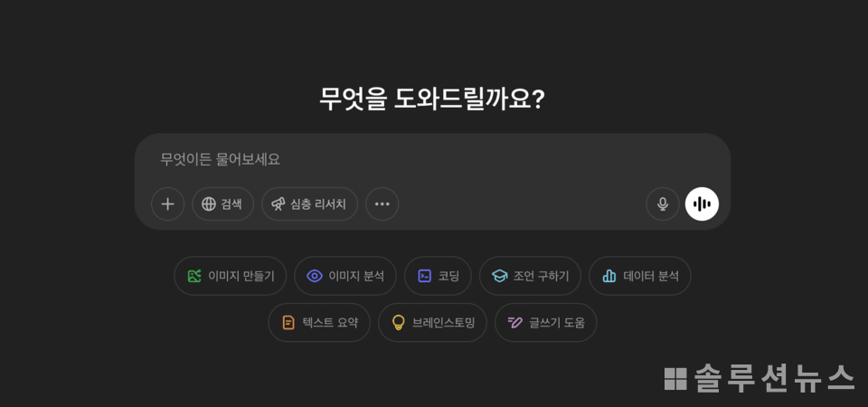Viewport: 868px width, 407px height.
Task: Choose the 이미지 만들기 suggestion
Action: [x=231, y=276]
